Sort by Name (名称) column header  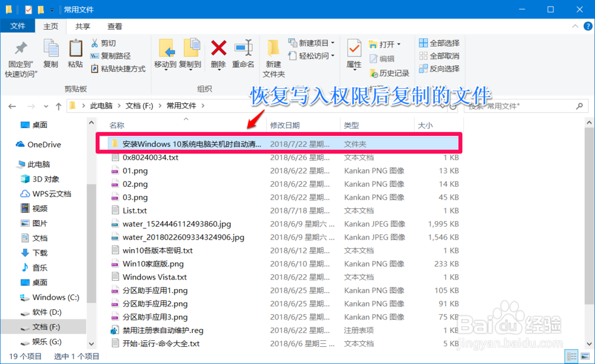tap(117, 125)
